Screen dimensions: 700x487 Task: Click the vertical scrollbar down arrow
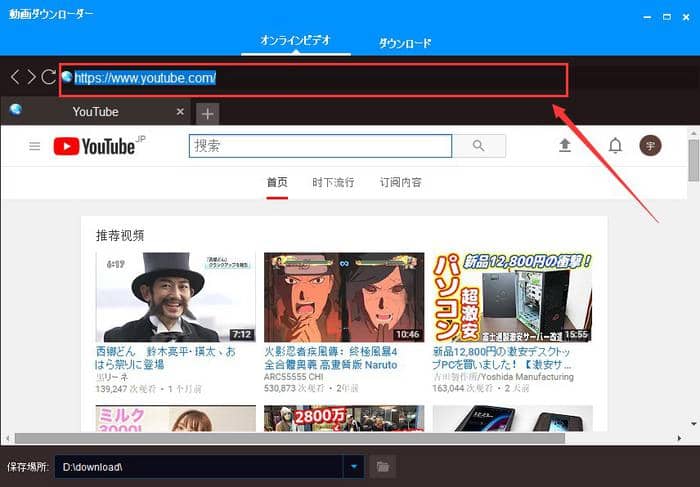coord(693,424)
